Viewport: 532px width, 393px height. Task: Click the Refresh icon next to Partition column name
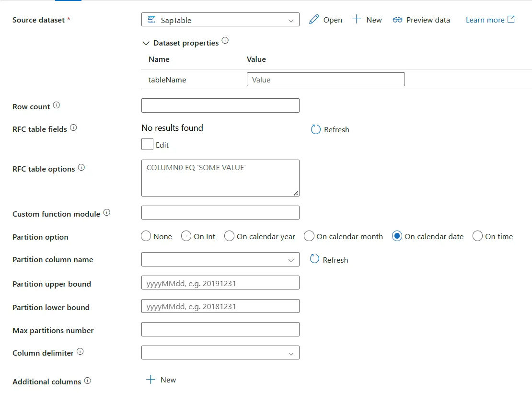[x=315, y=259]
